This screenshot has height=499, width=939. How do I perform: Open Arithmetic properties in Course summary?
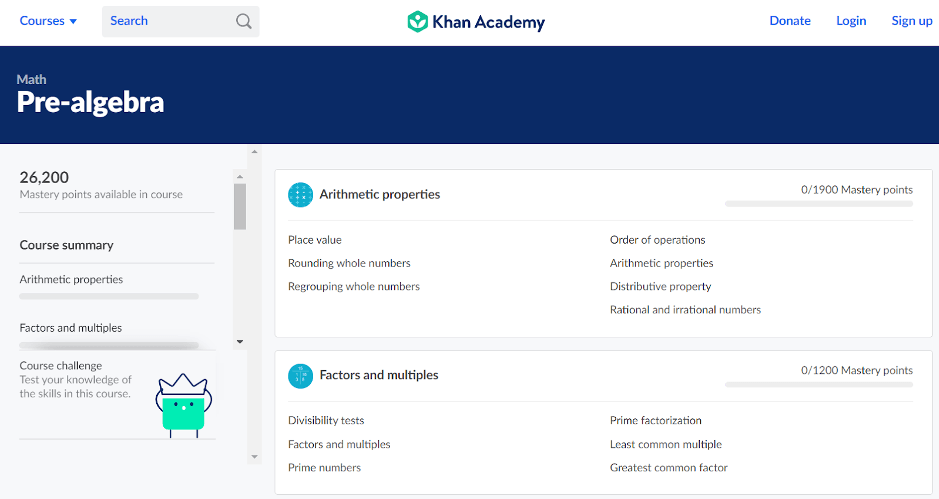pyautogui.click(x=71, y=280)
